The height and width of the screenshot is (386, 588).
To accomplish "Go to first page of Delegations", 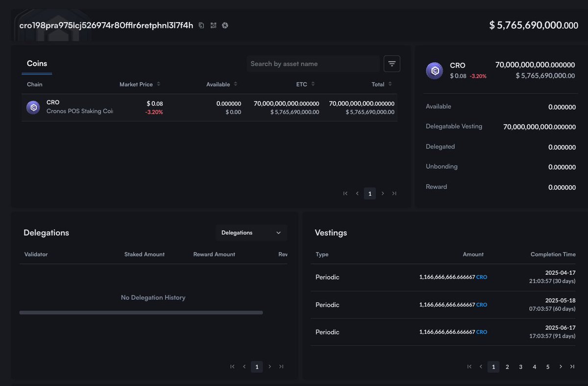I will click(232, 366).
